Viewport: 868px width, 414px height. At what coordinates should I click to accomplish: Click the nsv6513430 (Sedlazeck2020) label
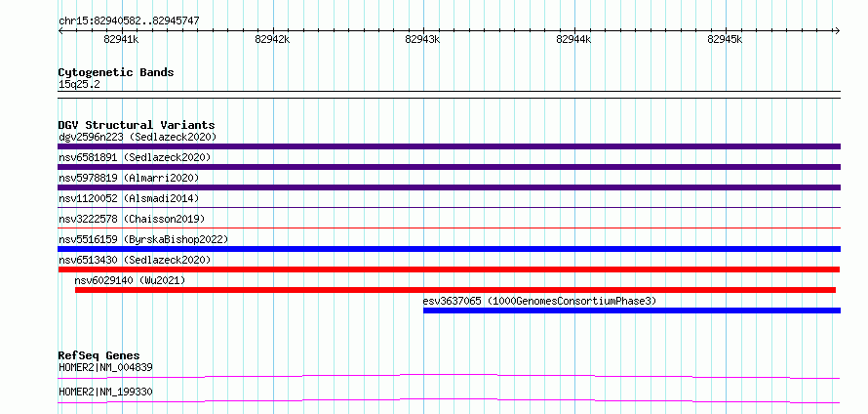point(135,260)
